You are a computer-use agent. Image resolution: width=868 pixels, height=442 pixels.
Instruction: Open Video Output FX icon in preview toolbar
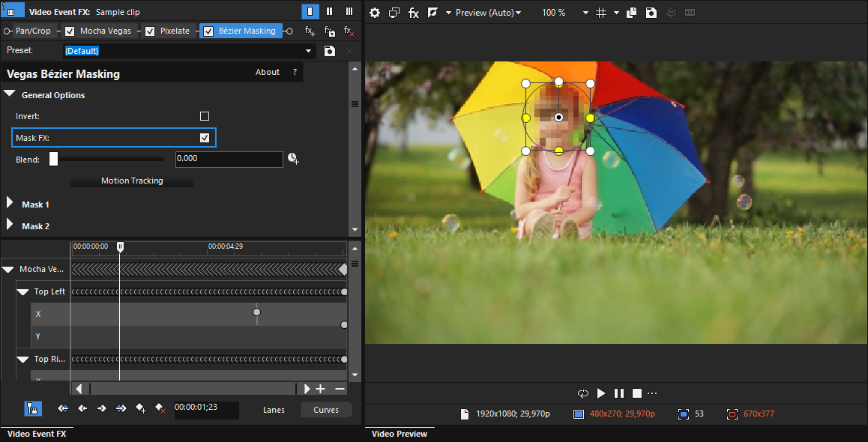[414, 13]
